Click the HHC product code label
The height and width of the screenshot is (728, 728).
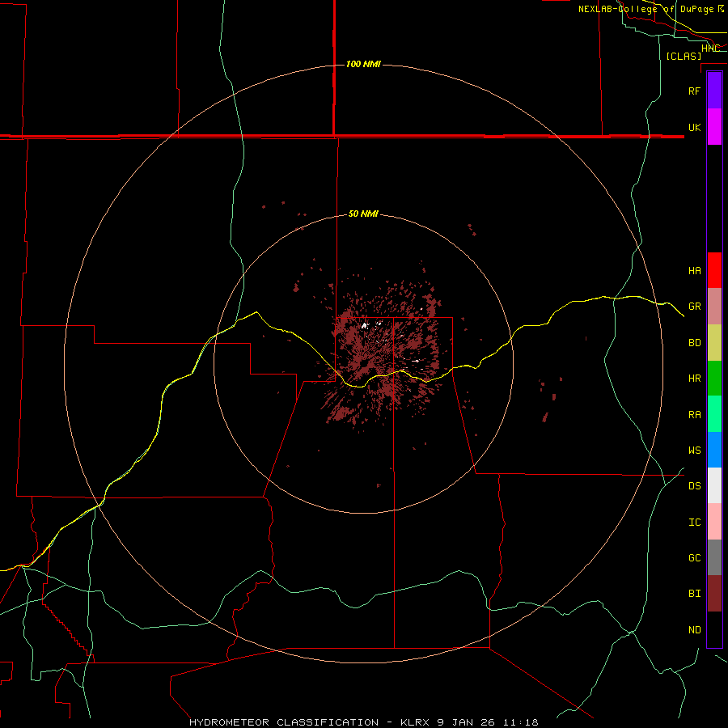click(710, 48)
